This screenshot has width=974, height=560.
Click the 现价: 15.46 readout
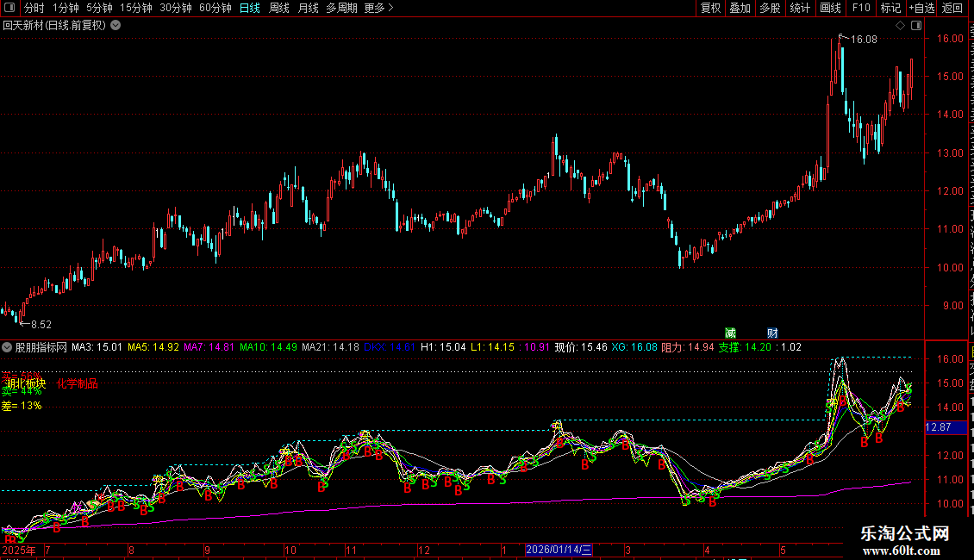click(x=581, y=347)
